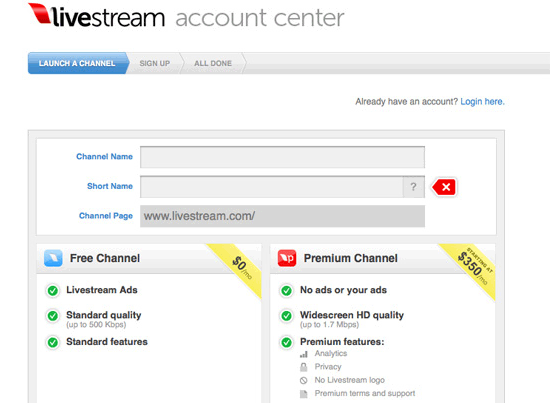This screenshot has height=403, width=550.
Task: Click the 'Privacy' feature text
Action: coord(328,367)
